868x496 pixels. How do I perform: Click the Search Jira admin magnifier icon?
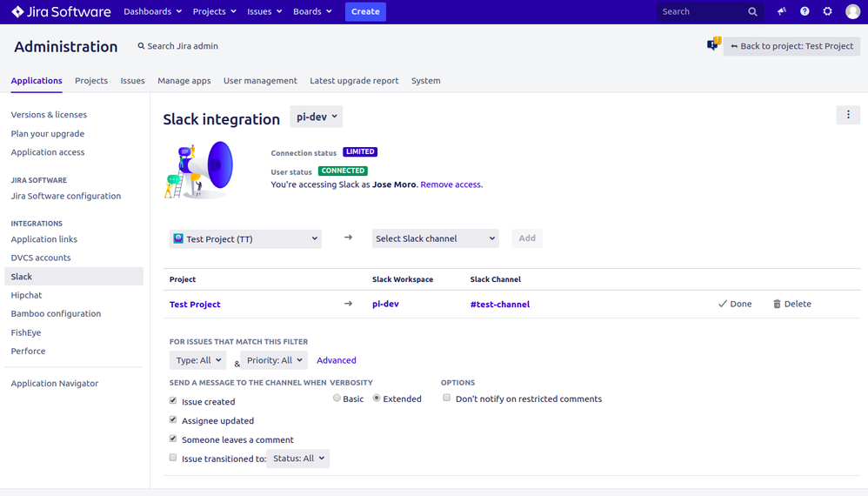pyautogui.click(x=141, y=46)
